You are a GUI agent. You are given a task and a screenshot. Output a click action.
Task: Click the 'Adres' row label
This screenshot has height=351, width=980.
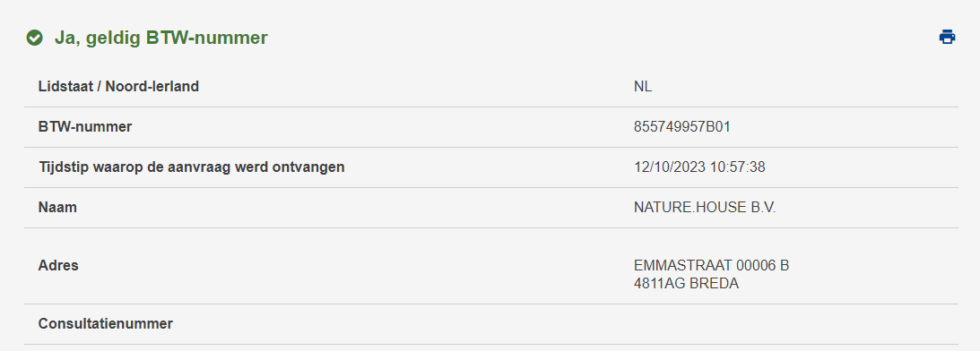click(58, 265)
